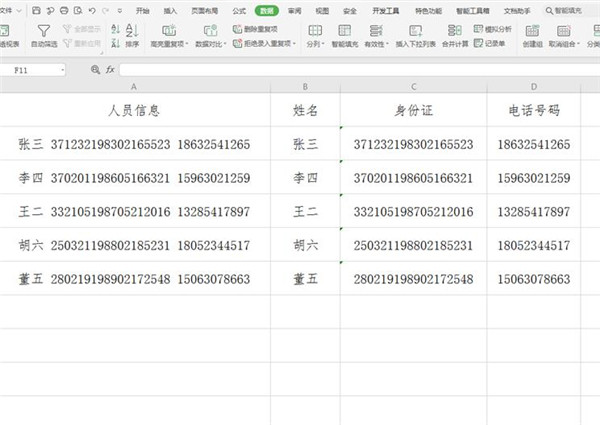Expand Ungroup (取消组合) dropdown arrow

pyautogui.click(x=578, y=44)
